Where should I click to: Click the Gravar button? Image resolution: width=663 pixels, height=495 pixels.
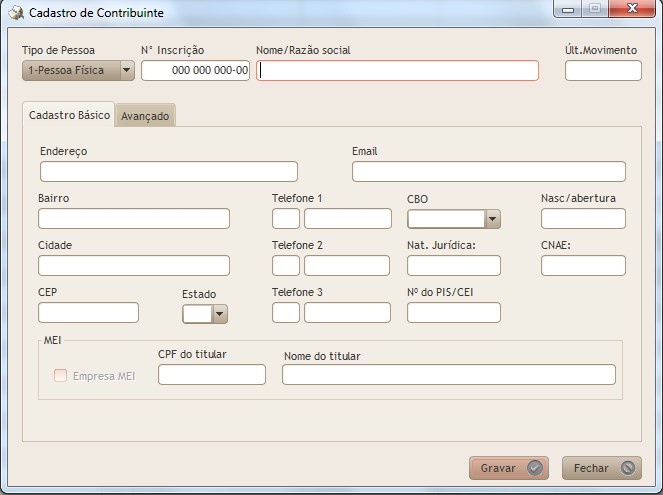pyautogui.click(x=509, y=467)
